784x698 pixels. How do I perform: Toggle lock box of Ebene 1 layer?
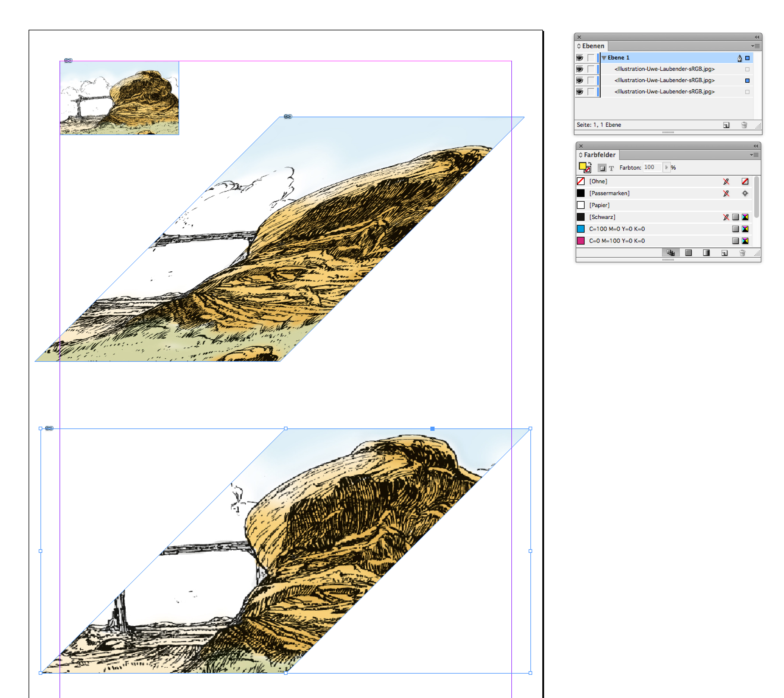591,58
